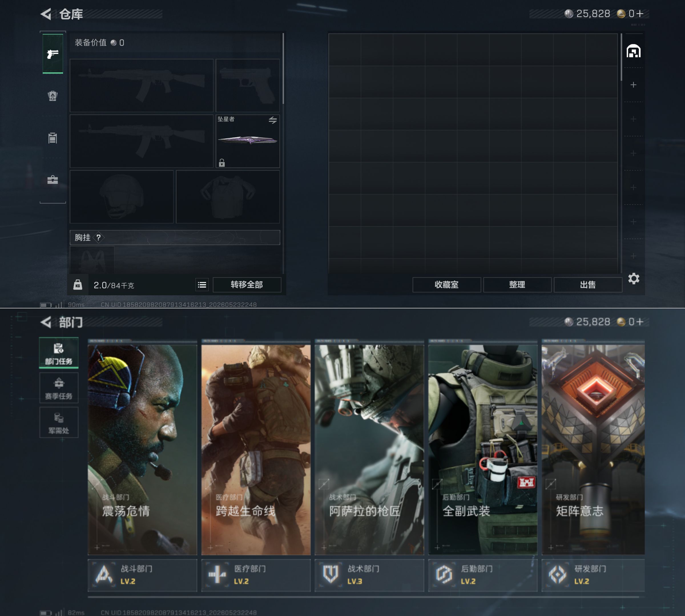Click the 战斗部门 emblem icon
The width and height of the screenshot is (685, 616).
[x=104, y=575]
